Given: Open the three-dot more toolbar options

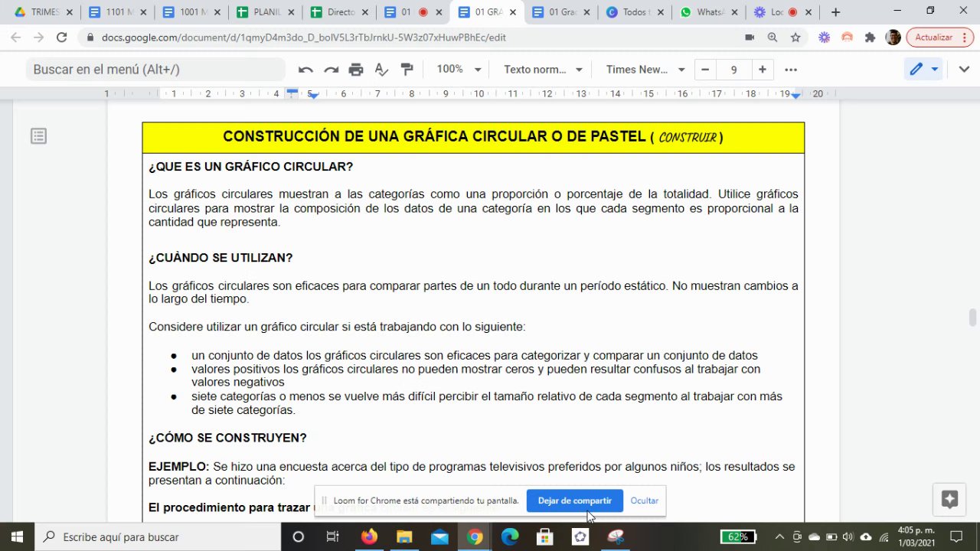Looking at the screenshot, I should pyautogui.click(x=791, y=70).
